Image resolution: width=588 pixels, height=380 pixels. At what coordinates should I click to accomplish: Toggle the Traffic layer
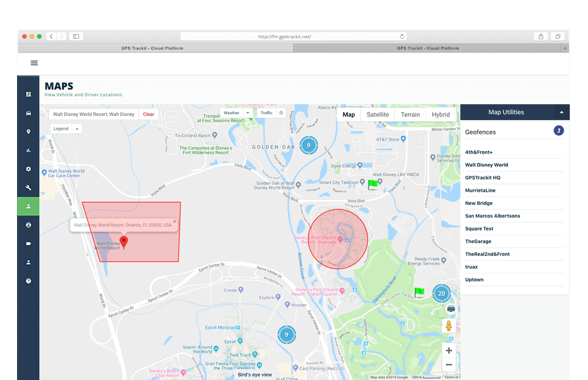point(266,113)
